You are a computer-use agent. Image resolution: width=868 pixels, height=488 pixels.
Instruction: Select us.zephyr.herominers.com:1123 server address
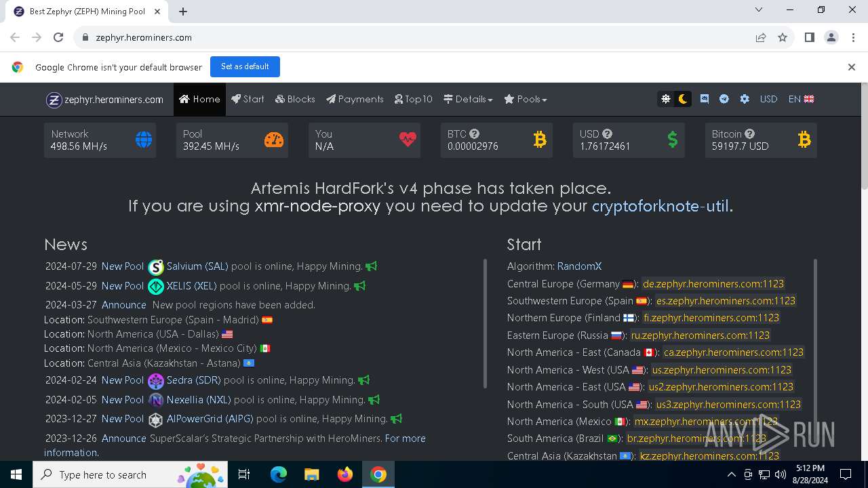pyautogui.click(x=722, y=370)
